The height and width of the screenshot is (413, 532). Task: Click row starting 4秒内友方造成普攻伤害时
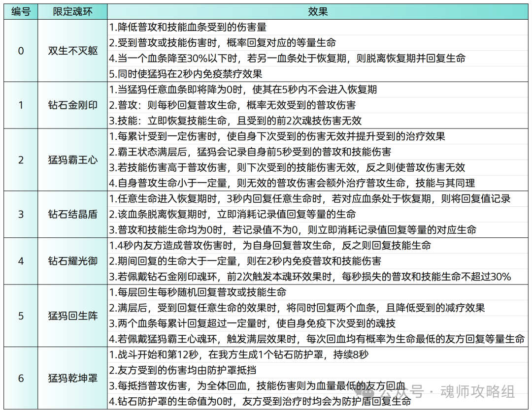coord(318,246)
